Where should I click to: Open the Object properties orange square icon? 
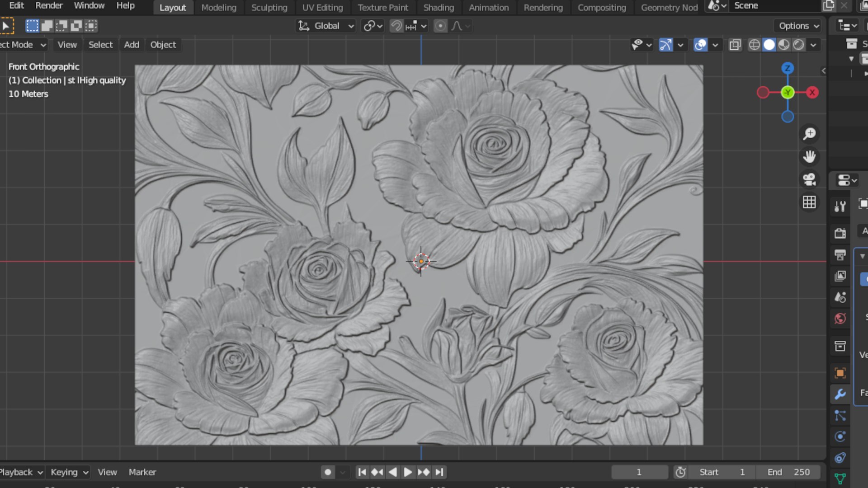[840, 373]
